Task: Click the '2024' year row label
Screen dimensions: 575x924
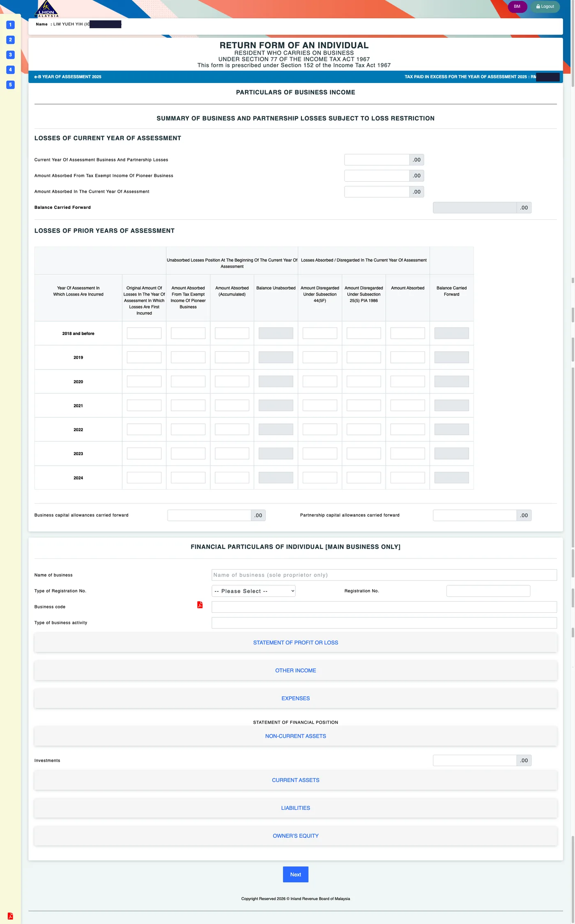Action: (78, 478)
